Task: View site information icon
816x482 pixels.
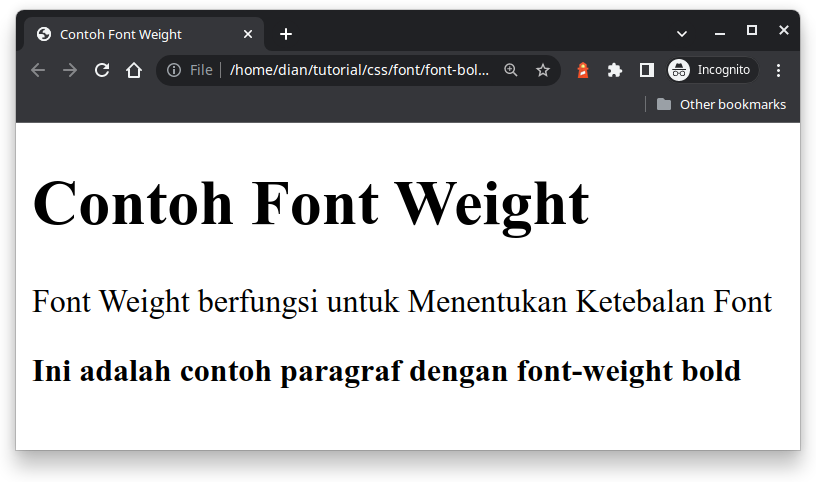Action: tap(174, 70)
